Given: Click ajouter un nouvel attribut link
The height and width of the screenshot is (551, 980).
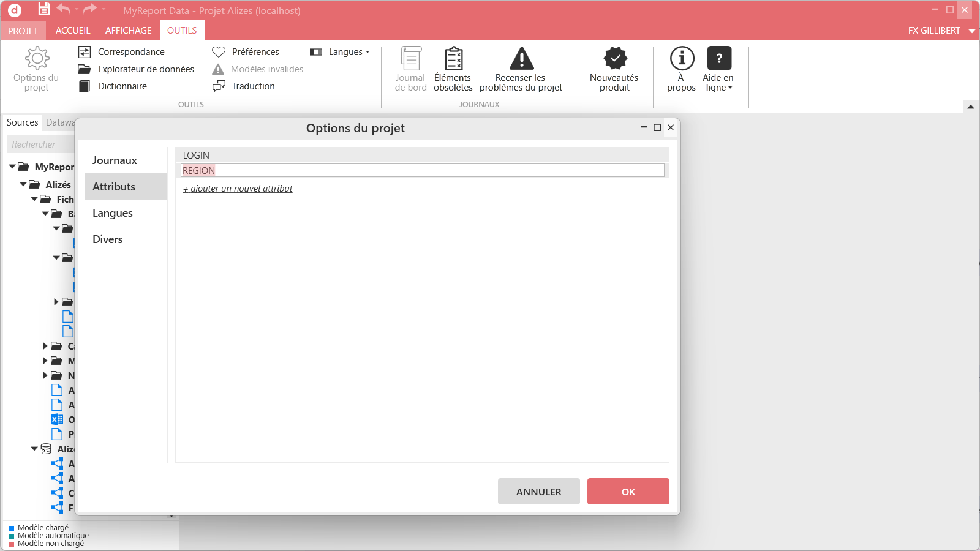Looking at the screenshot, I should [238, 189].
